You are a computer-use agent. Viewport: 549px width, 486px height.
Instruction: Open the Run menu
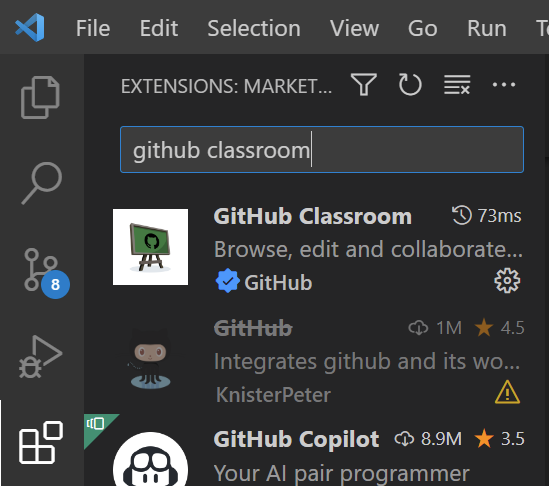coord(487,28)
